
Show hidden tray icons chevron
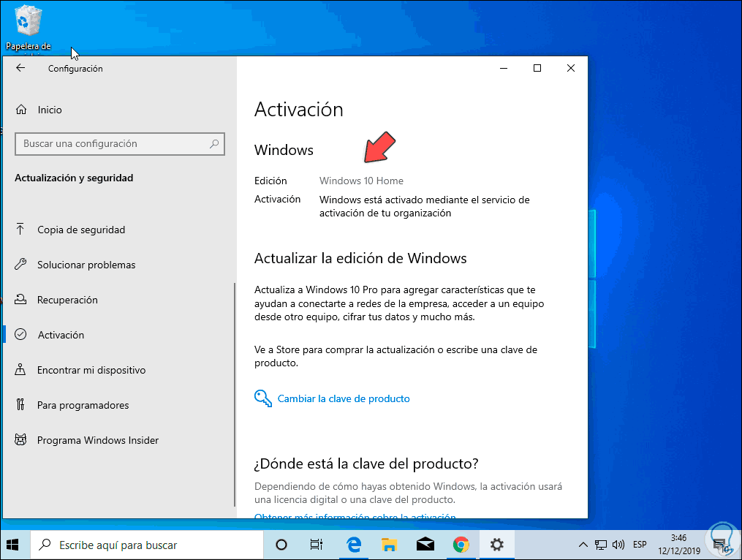click(583, 545)
